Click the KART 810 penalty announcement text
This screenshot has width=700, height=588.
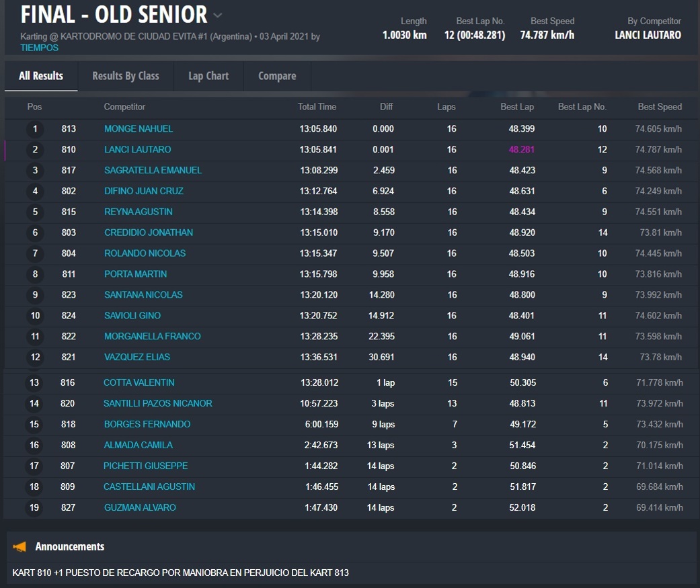pos(180,573)
